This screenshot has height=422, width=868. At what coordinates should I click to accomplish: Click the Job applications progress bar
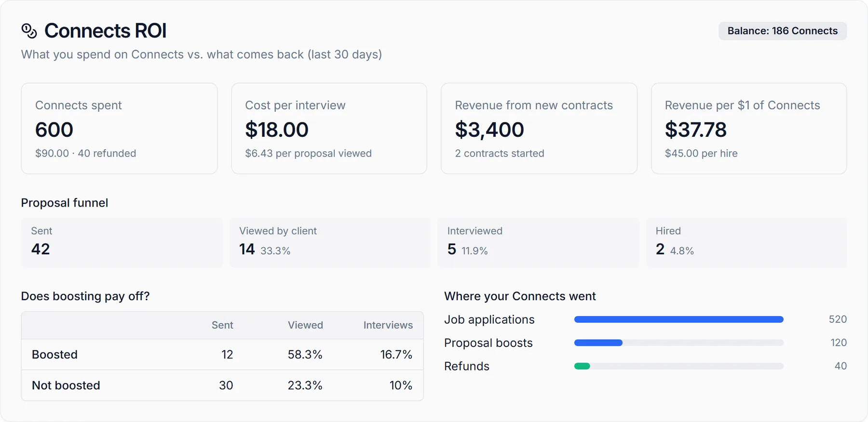[x=678, y=319]
